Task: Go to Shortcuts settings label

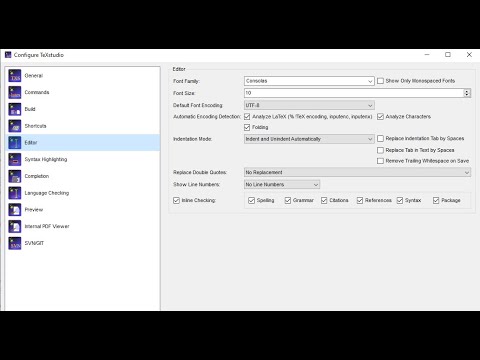Action: [x=35, y=126]
